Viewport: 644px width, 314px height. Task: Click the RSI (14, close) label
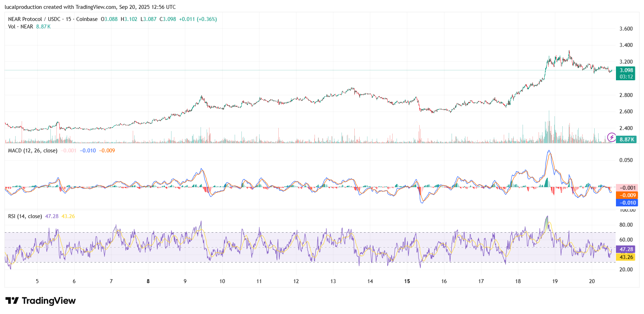[25, 216]
